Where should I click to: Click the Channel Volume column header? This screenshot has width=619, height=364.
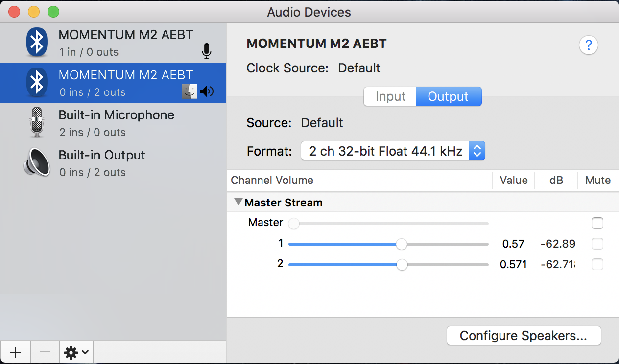click(272, 180)
